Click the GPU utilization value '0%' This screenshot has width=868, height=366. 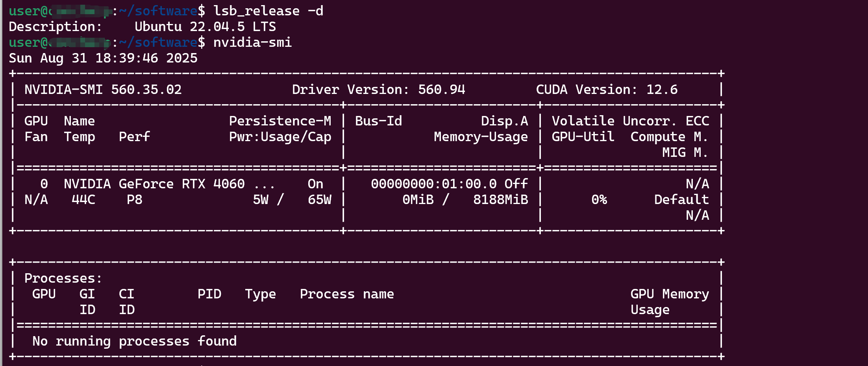click(x=599, y=200)
